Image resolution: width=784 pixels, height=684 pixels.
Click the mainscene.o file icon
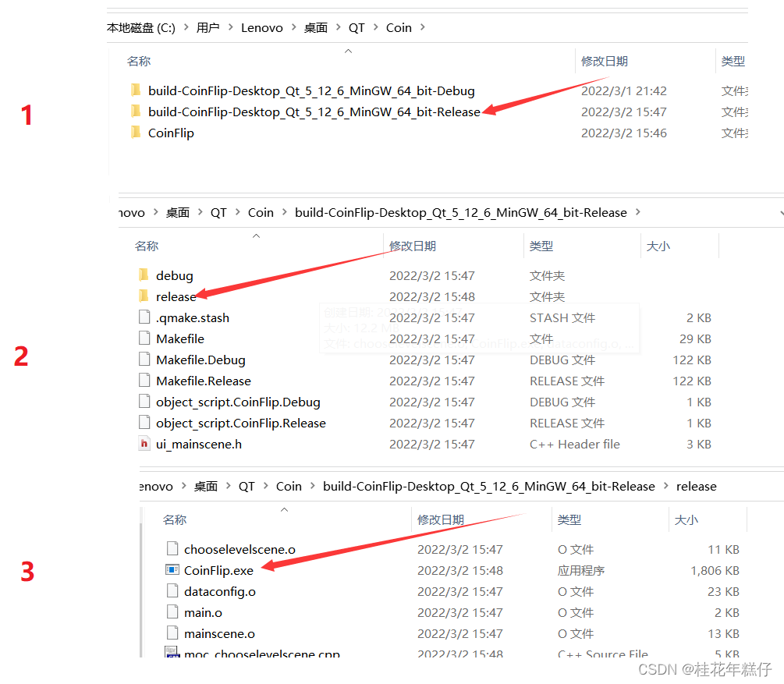click(172, 633)
